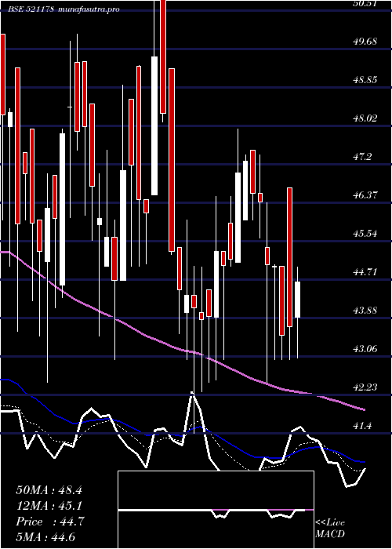Click the 41.4 price axis label
Image resolution: width=392 pixels, height=549 pixels.
point(362,426)
